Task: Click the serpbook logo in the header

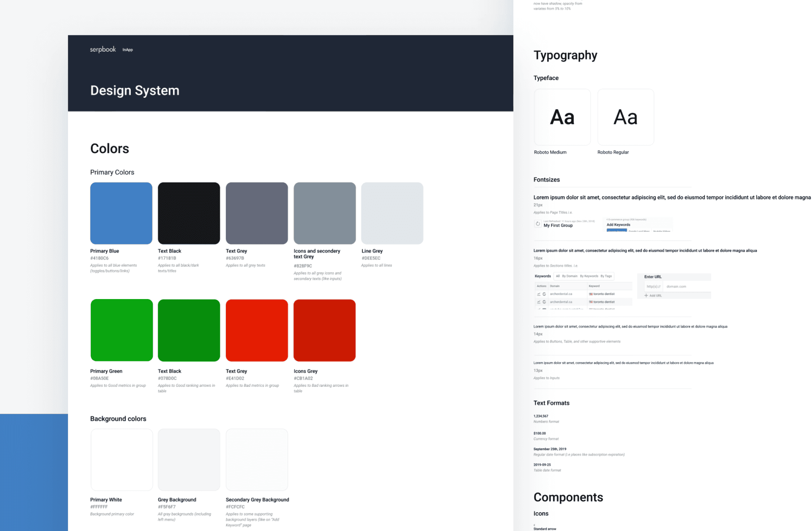Action: (x=103, y=49)
